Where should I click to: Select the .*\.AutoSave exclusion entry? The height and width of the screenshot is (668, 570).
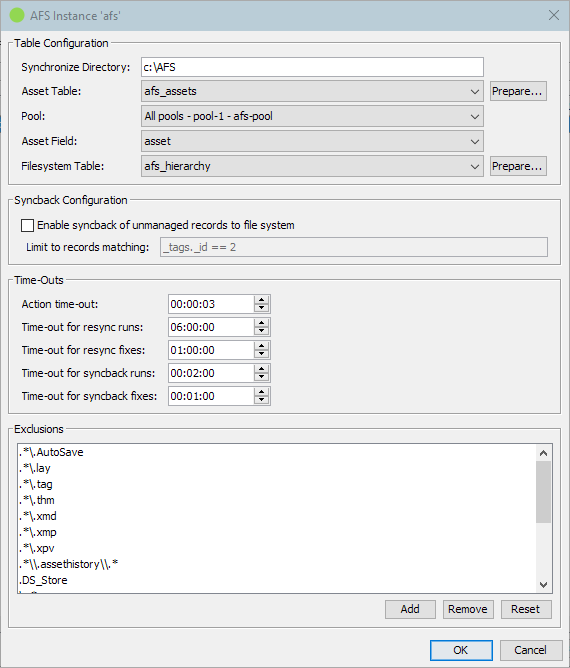coord(276,452)
